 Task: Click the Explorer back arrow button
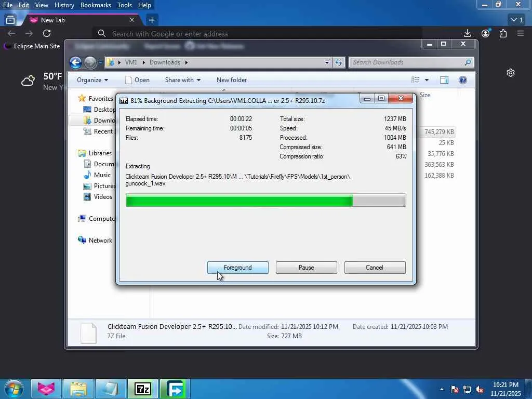coord(76,62)
